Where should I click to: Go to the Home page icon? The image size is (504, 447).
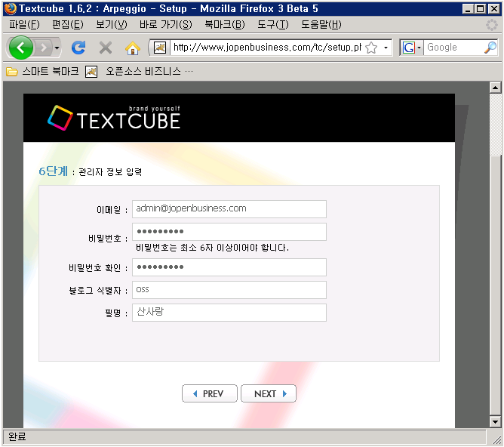tap(133, 48)
